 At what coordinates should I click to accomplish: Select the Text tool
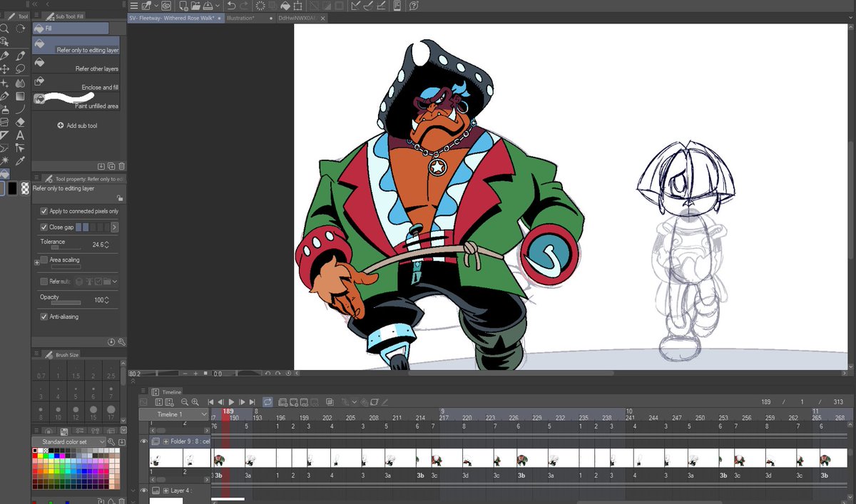click(20, 135)
